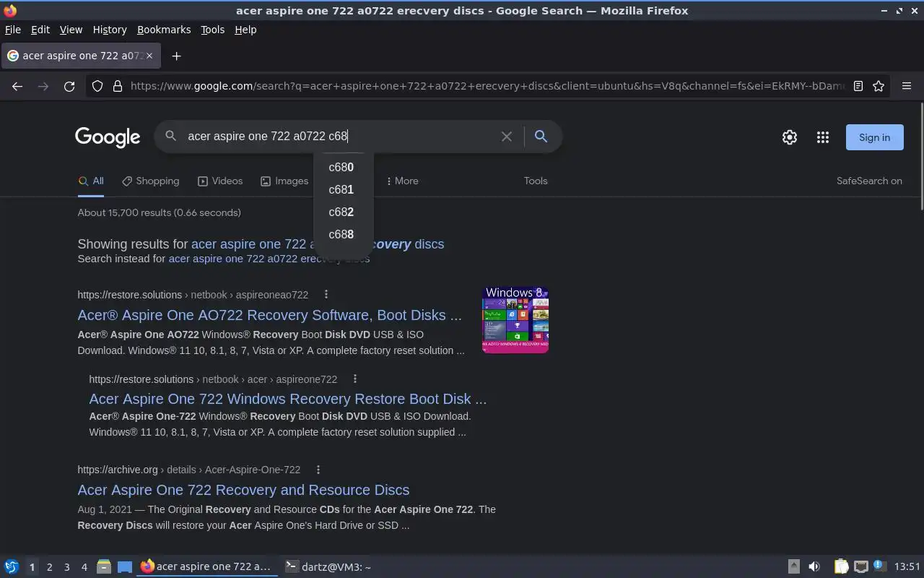The image size is (924, 578).
Task: Click the 13:51 clock in the taskbar
Action: (x=907, y=566)
